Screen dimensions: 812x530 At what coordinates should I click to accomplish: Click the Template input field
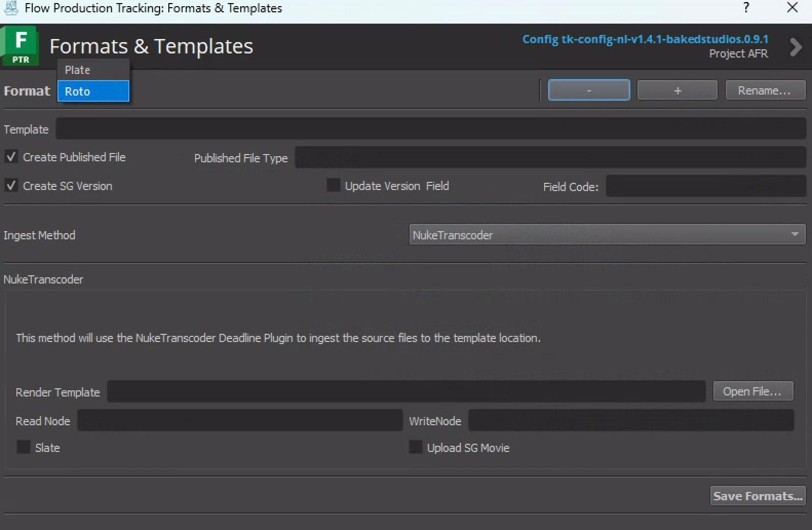point(430,129)
